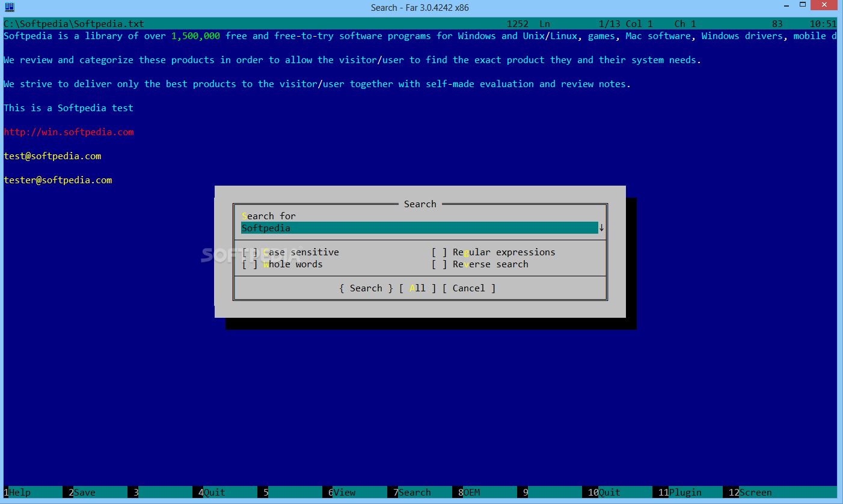The image size is (843, 504).
Task: Click the [ Cancel ] button
Action: pyautogui.click(x=469, y=288)
